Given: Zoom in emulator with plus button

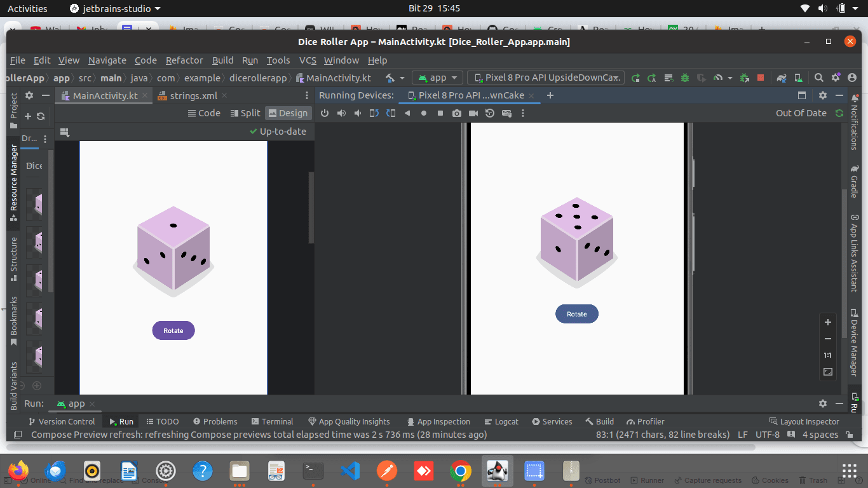Looking at the screenshot, I should pyautogui.click(x=828, y=322).
